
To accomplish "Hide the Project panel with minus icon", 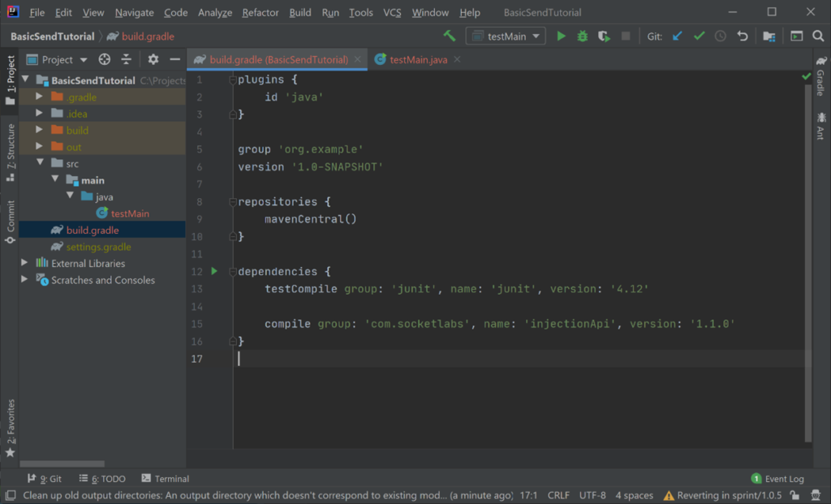I will 175,59.
